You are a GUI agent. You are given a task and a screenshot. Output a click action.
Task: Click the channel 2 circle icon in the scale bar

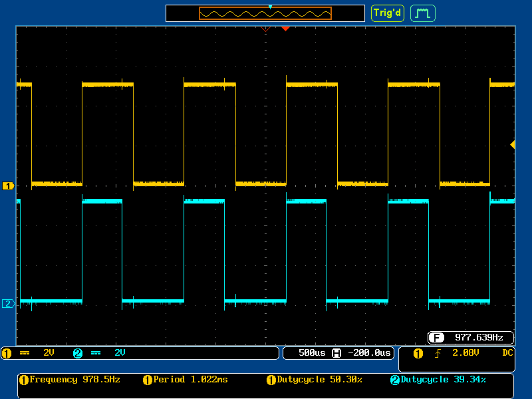click(x=78, y=353)
